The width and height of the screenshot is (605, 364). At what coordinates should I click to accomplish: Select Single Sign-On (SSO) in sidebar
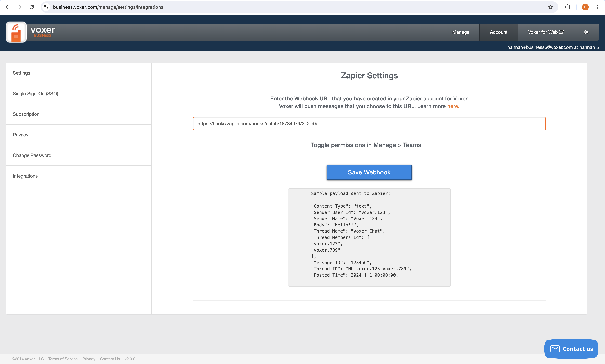pyautogui.click(x=79, y=94)
